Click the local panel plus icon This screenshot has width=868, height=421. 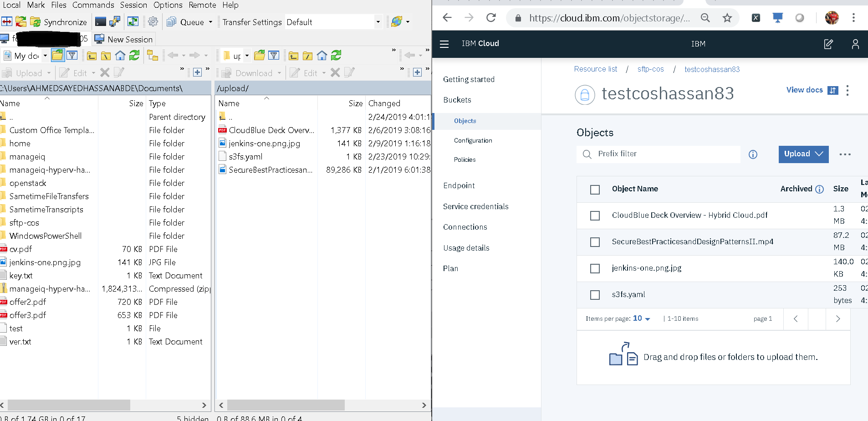(x=197, y=72)
